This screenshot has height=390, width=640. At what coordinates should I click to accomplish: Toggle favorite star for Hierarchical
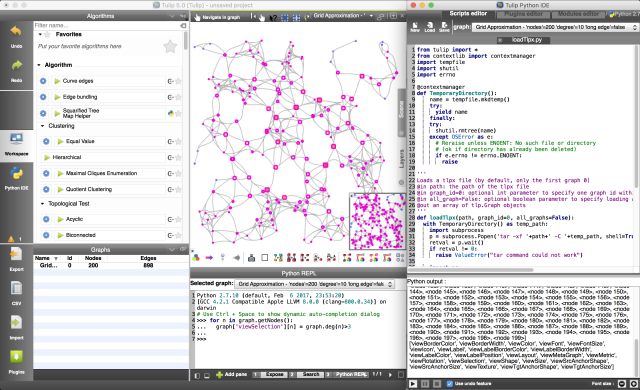coord(178,157)
